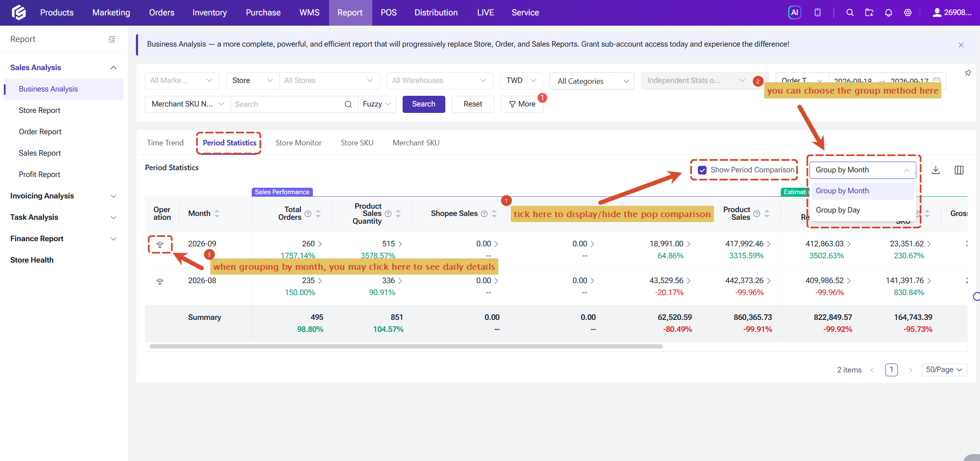Click the Reset button

point(473,104)
